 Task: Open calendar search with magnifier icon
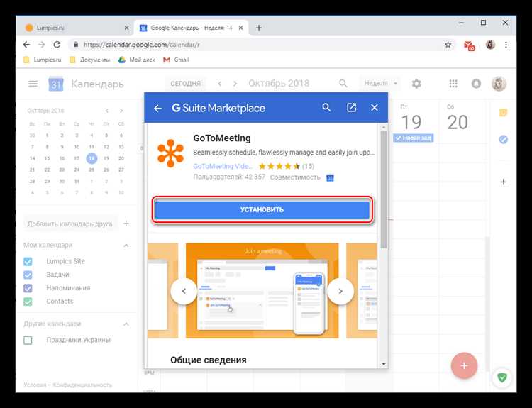tap(343, 84)
